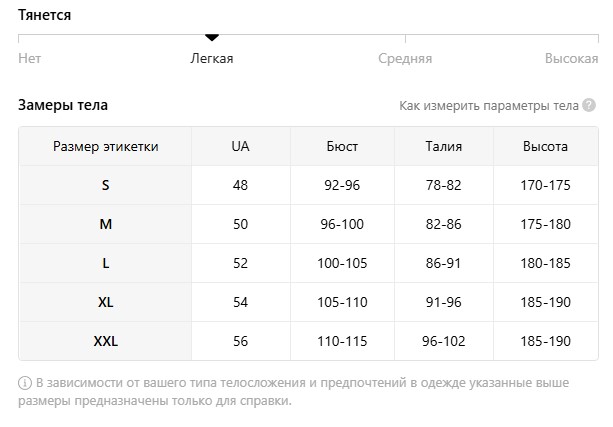This screenshot has height=427, width=613.
Task: Click the black stretch indicator triangle
Action: point(212,38)
